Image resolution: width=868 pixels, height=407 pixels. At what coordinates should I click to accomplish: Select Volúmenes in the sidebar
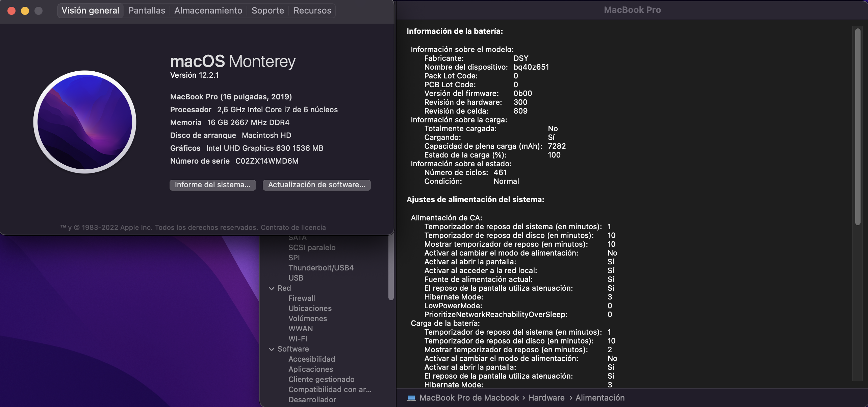[x=307, y=318]
